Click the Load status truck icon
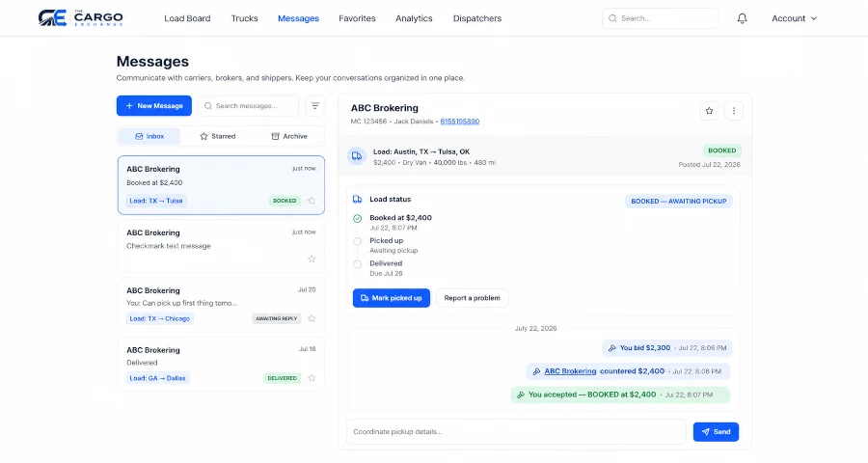The width and height of the screenshot is (868, 463). (358, 200)
